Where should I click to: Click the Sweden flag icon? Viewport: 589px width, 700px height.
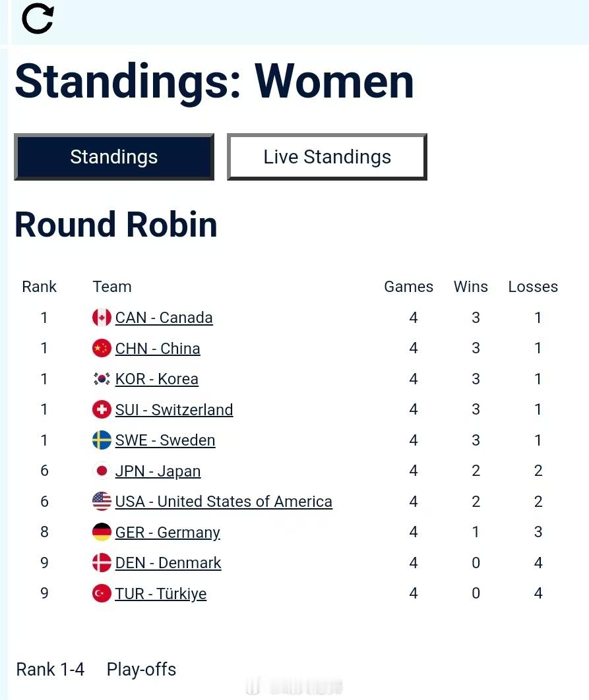pos(102,440)
